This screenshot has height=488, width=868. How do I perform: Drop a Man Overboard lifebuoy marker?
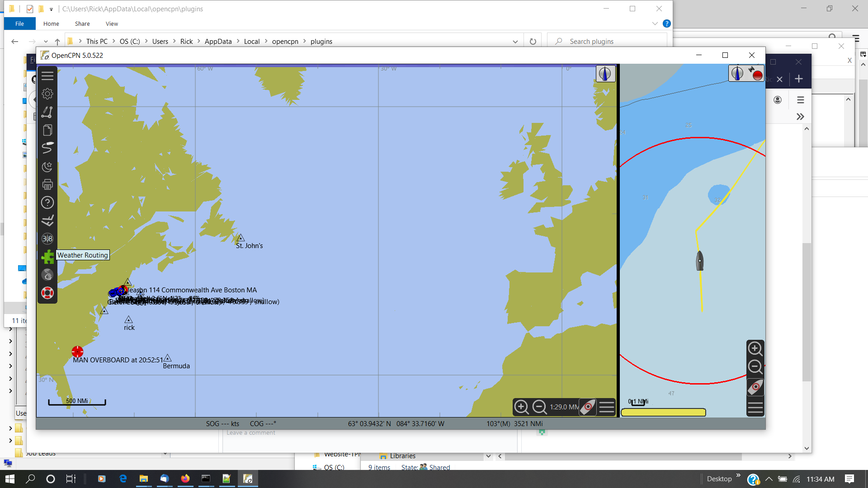[x=47, y=293]
